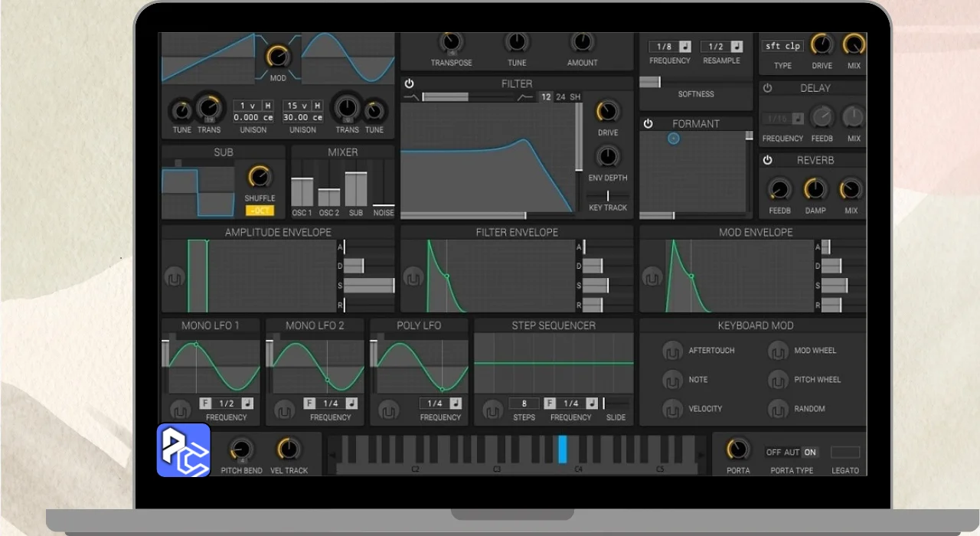Click the Filter Envelope modulation icon
Viewport: 980px width, 536px height.
point(413,276)
